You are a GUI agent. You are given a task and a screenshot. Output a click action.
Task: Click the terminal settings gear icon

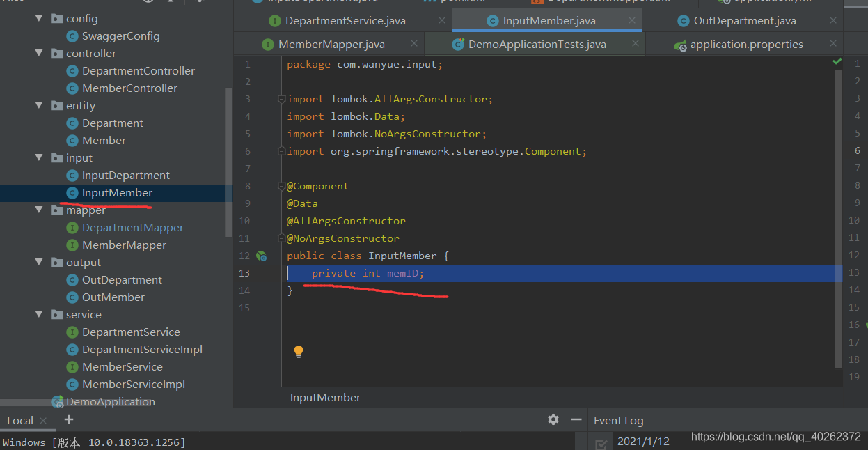click(x=553, y=419)
